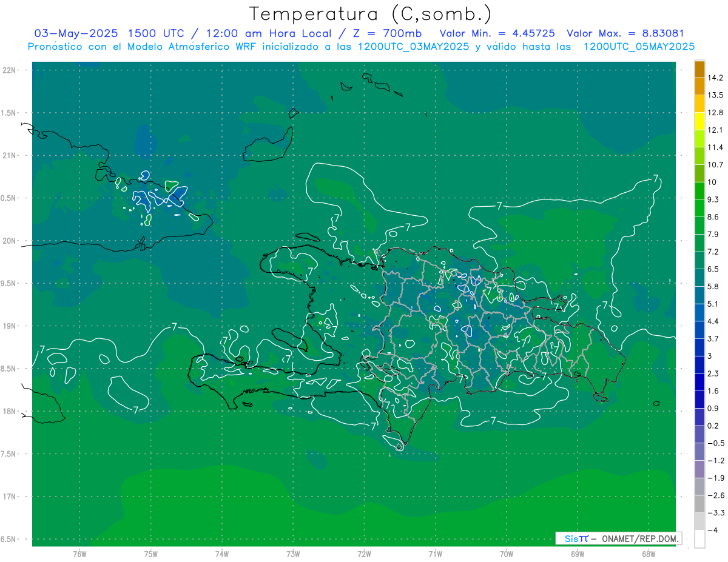The image size is (728, 562).
Task: Click the '7.9' colorbar value
Action: point(713,235)
